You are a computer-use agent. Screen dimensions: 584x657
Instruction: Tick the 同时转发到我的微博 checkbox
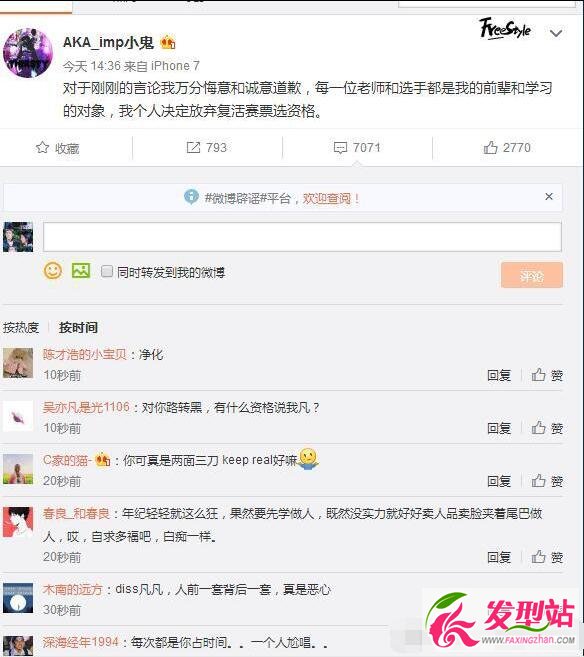(107, 272)
